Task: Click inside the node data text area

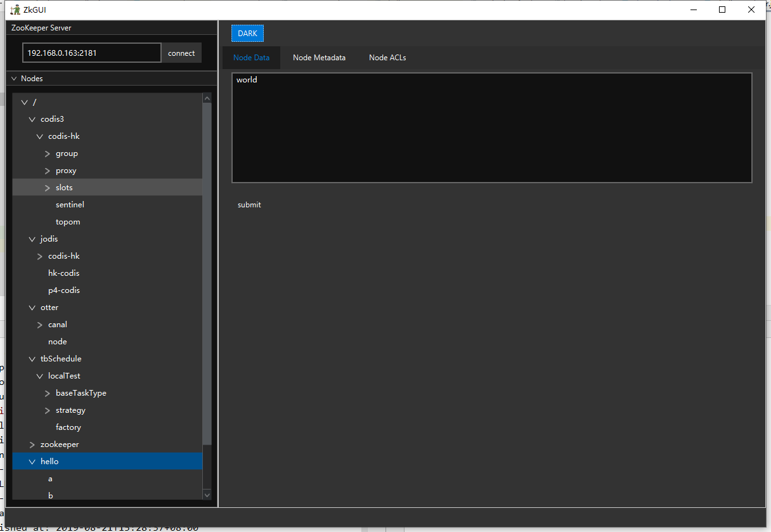Action: tap(492, 128)
